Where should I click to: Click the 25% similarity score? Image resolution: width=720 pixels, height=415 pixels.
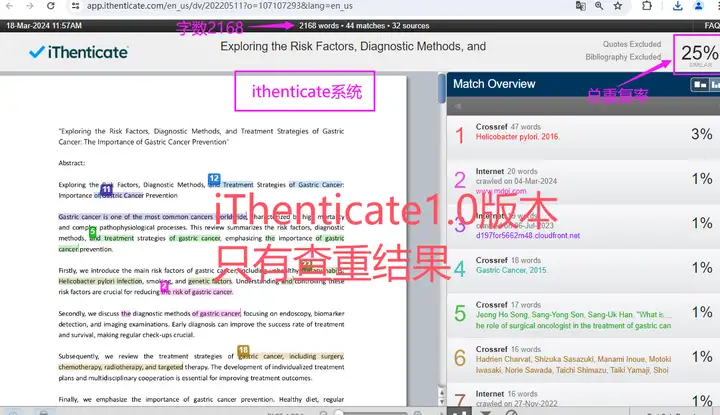(x=699, y=53)
